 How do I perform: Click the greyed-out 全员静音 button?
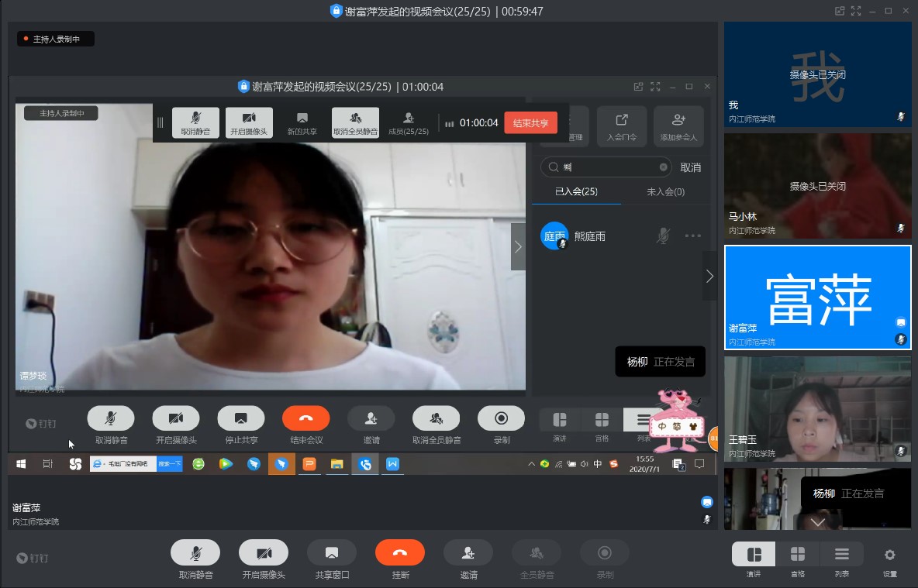(x=537, y=553)
